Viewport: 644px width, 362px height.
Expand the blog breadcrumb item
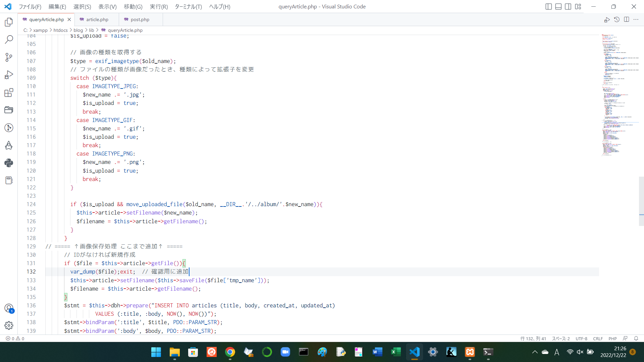pos(78,30)
